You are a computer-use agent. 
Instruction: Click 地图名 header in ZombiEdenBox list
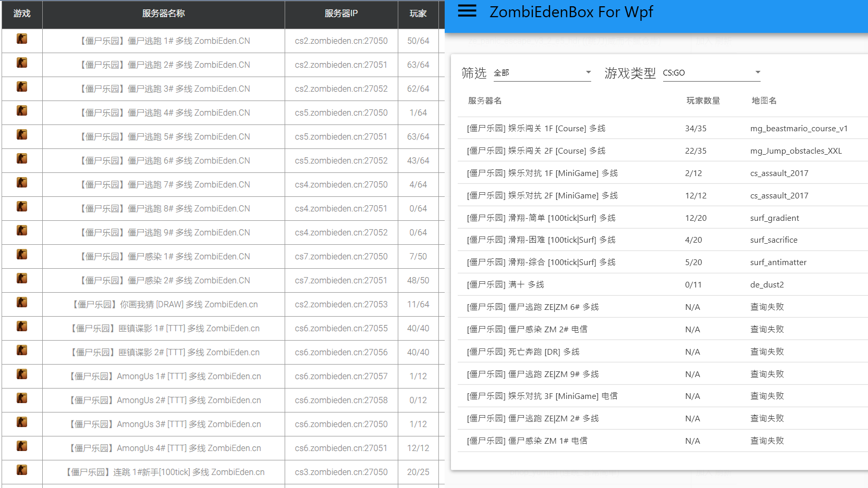pos(764,101)
